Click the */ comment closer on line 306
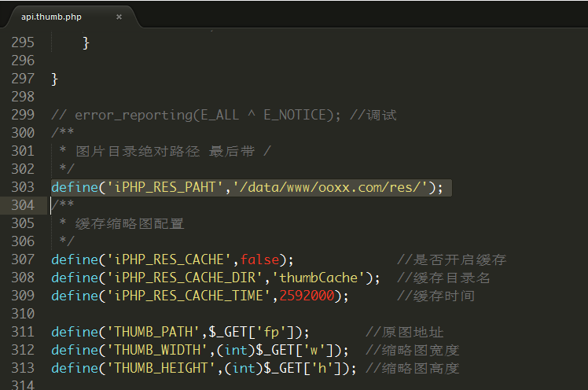The width and height of the screenshot is (588, 390). click(67, 241)
